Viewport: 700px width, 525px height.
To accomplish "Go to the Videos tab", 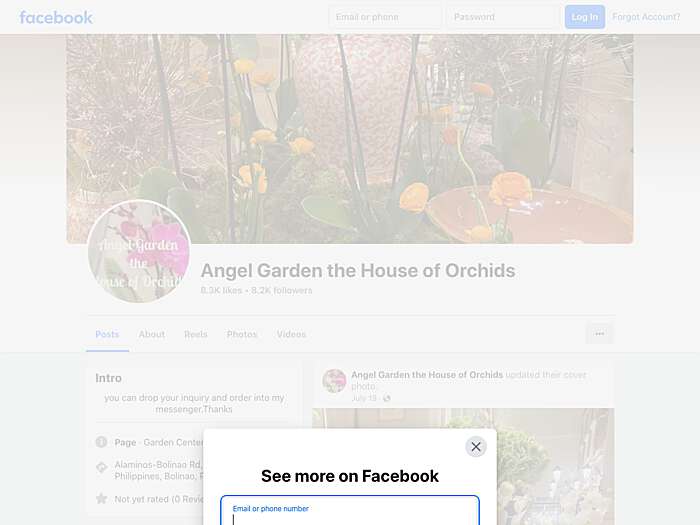I will tap(291, 334).
